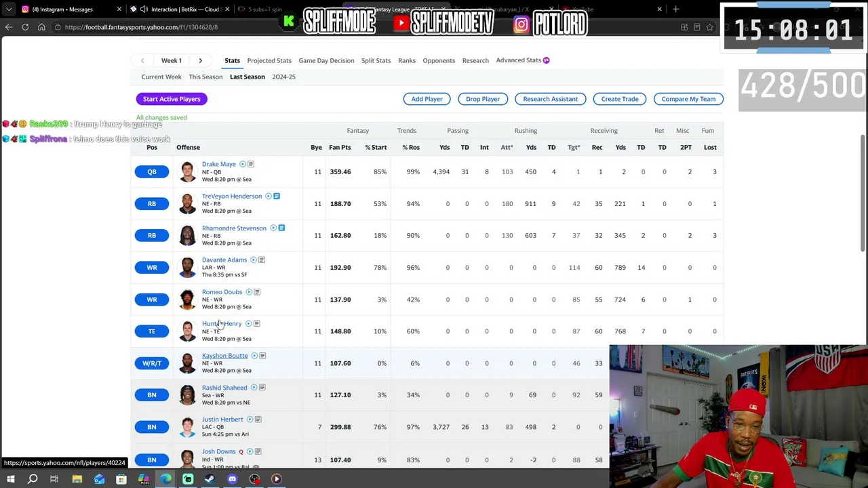Viewport: 868px width, 488px height.
Task: Go to previous week arrow
Action: pyautogui.click(x=142, y=60)
